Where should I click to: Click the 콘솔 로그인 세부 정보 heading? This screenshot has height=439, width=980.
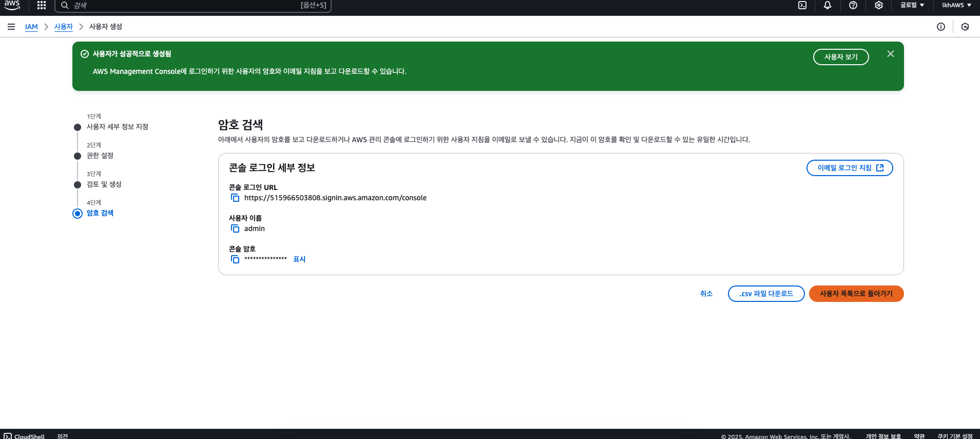[272, 168]
